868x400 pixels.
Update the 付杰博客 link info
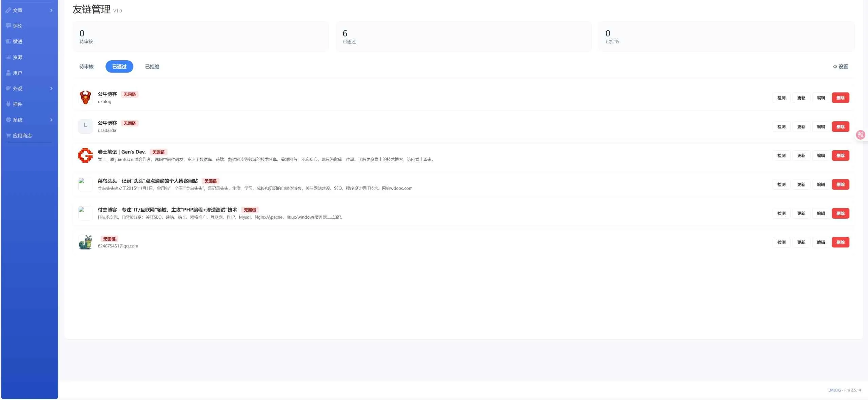[x=801, y=213]
